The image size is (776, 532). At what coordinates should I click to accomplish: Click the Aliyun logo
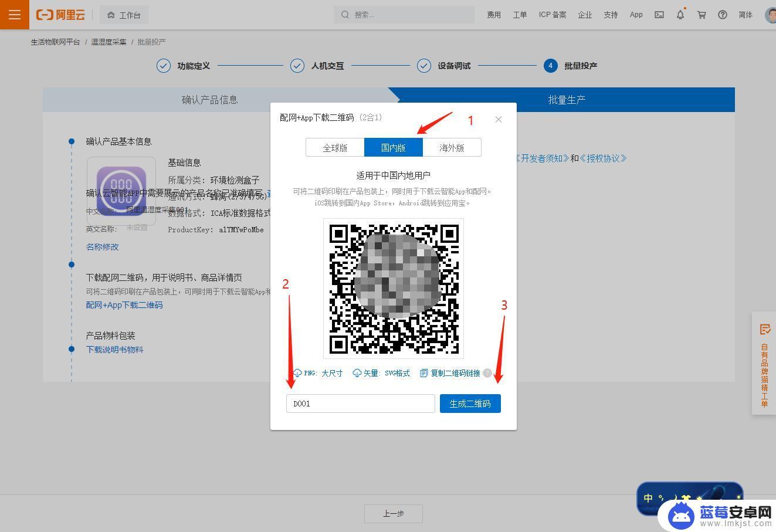(x=61, y=15)
